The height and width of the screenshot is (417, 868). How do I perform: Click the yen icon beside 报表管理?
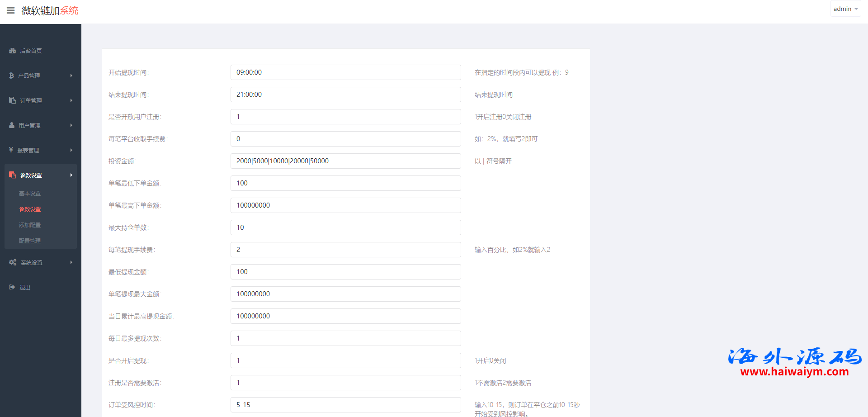[11, 150]
